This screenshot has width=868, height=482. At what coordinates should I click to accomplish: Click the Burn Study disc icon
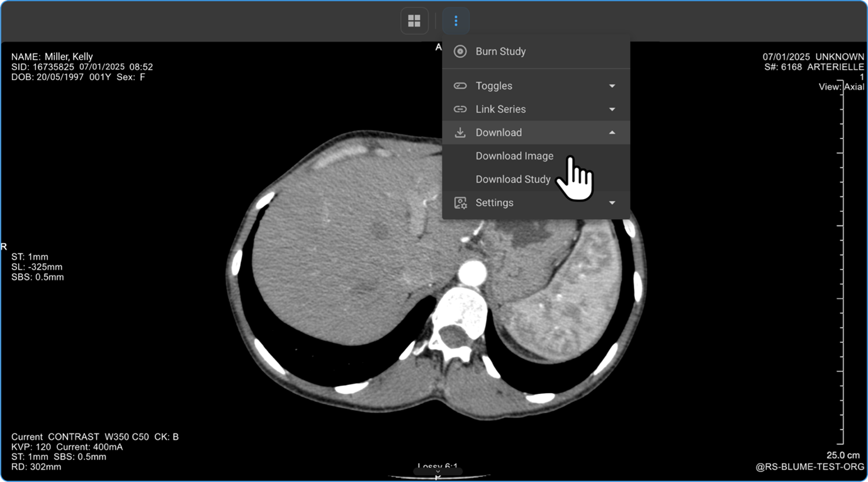click(x=460, y=52)
